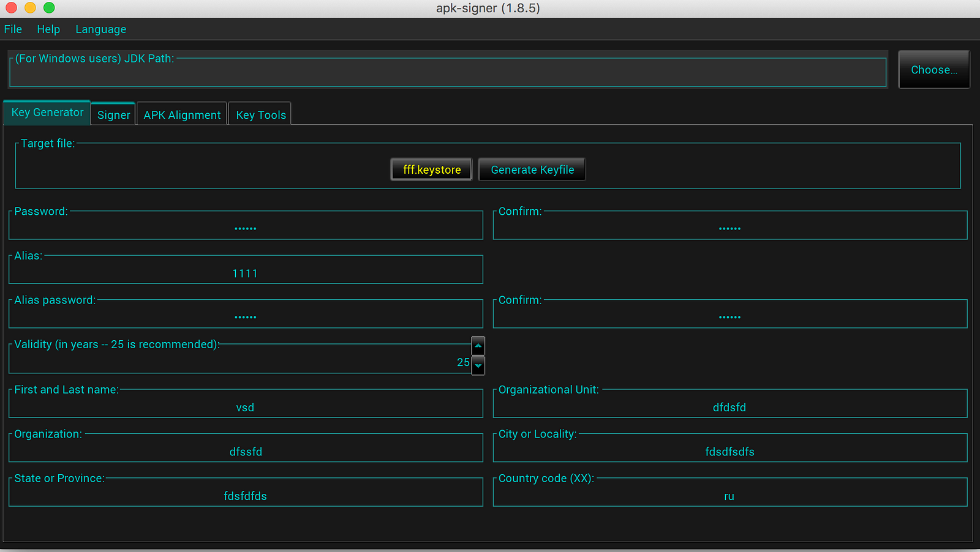This screenshot has width=980, height=552.
Task: Open the Language menu
Action: click(x=101, y=29)
